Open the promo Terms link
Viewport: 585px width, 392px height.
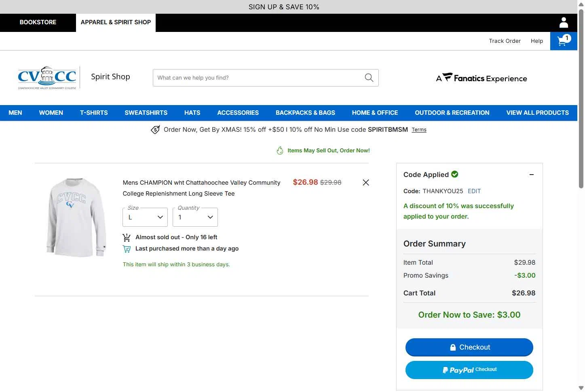[x=419, y=130]
